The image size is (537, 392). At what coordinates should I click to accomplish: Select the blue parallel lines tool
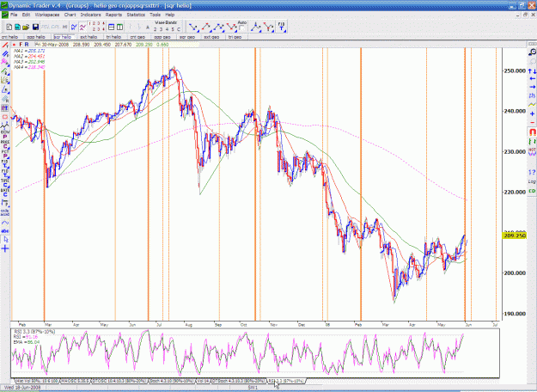5,54
